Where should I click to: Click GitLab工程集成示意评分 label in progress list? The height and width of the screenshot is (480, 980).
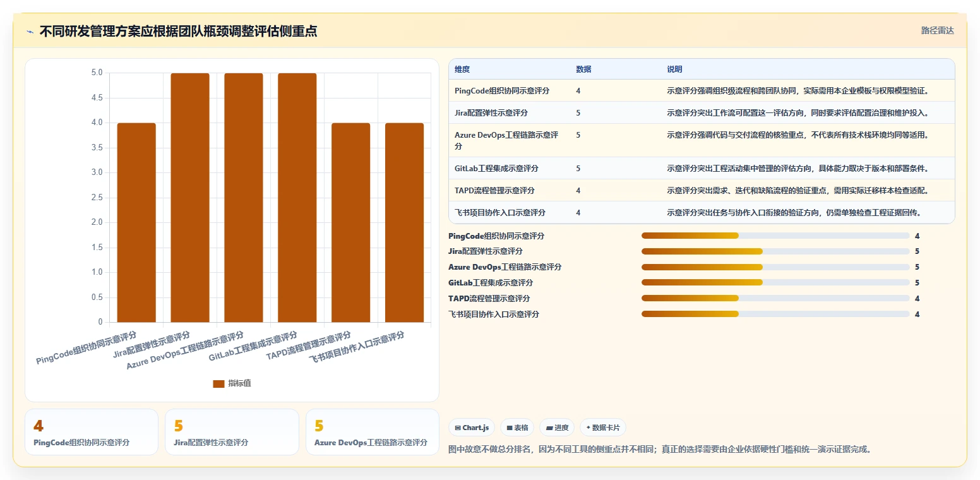(x=491, y=283)
